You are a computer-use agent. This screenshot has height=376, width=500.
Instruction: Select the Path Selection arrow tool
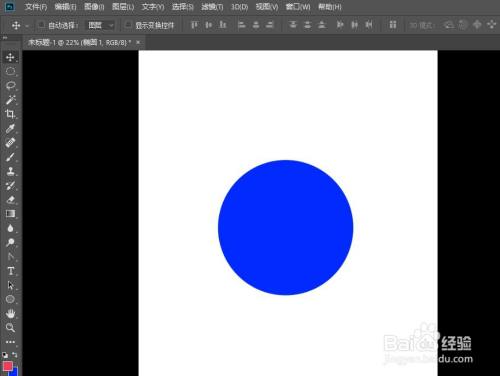10,285
